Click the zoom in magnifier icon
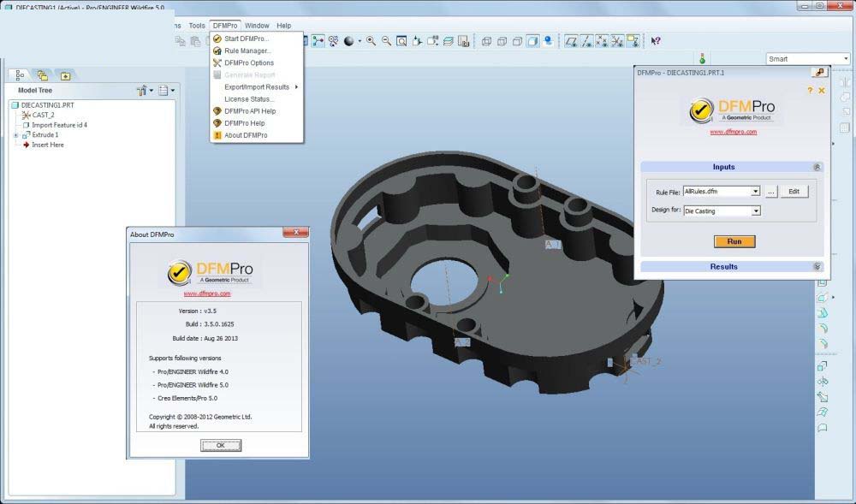856x504 pixels. click(x=372, y=40)
